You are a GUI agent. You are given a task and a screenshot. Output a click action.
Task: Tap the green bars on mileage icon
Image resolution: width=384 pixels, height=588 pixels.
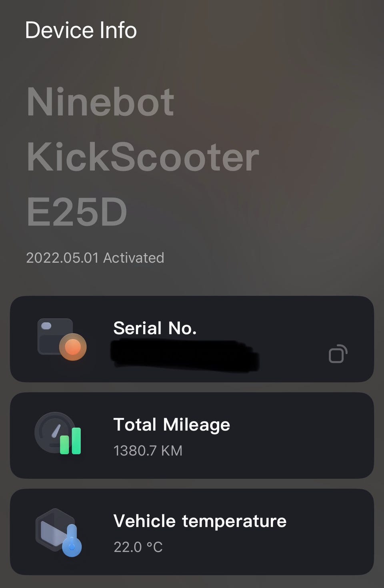pos(70,441)
